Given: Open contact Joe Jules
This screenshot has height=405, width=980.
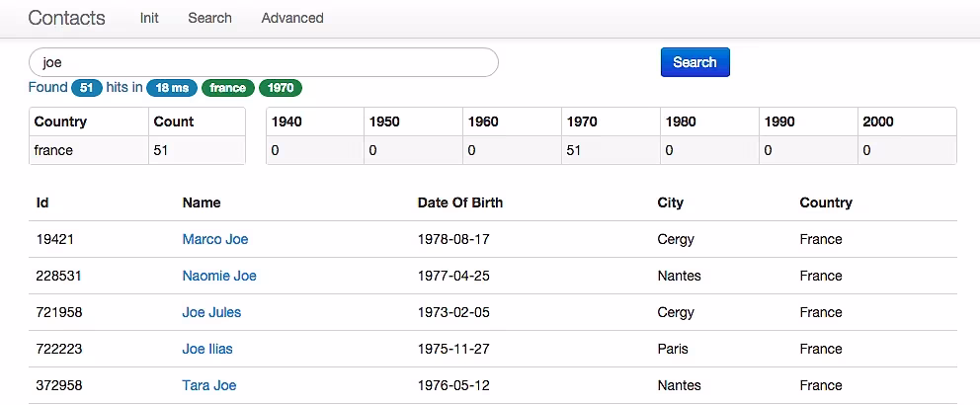Looking at the screenshot, I should click(211, 312).
